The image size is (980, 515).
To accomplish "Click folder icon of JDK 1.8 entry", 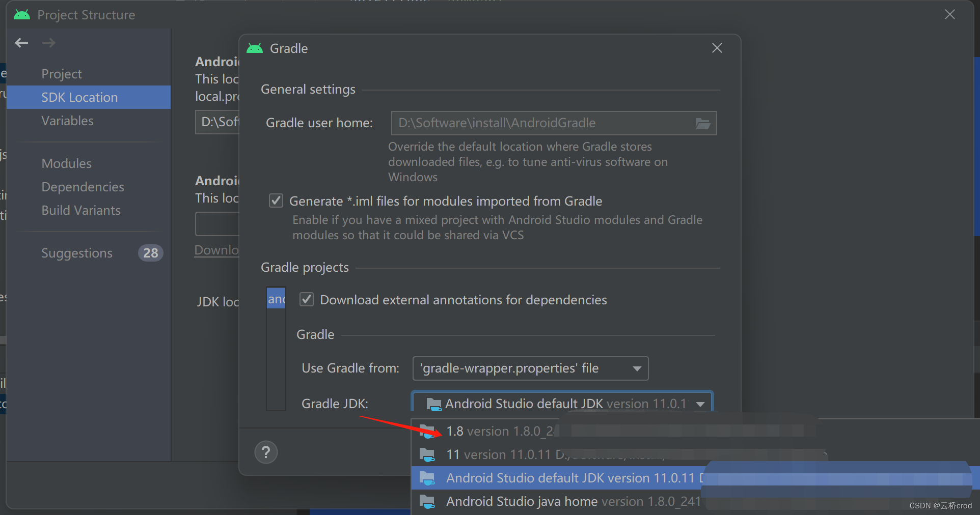I will tap(427, 431).
